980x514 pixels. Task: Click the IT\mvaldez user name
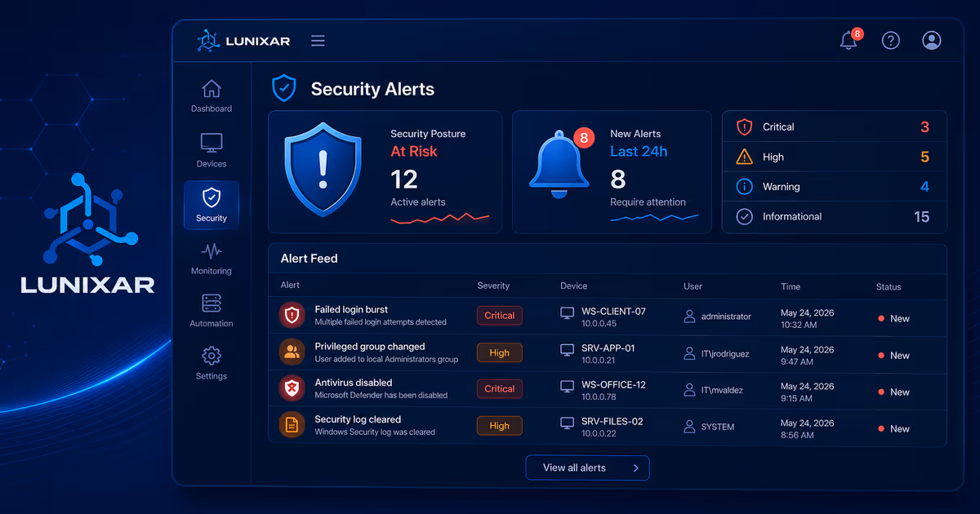tap(721, 390)
